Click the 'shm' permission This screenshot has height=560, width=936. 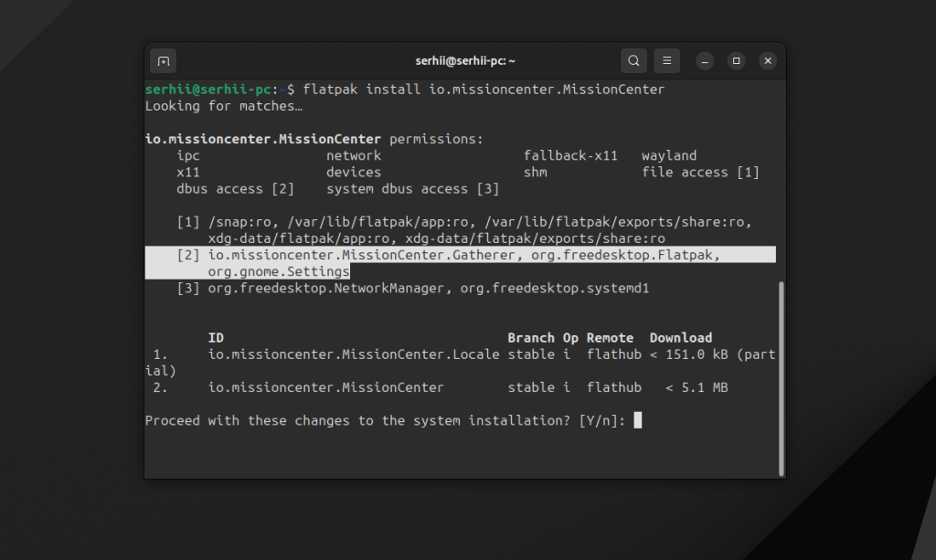[x=536, y=173]
